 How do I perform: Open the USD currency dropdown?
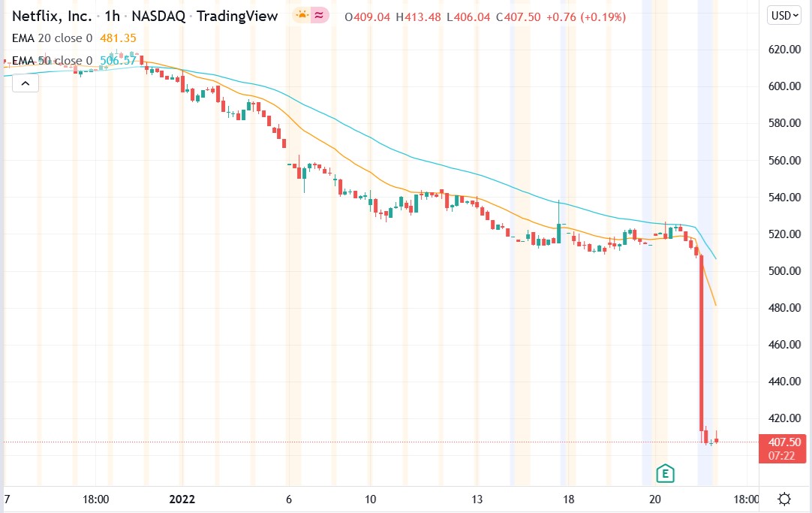783,14
